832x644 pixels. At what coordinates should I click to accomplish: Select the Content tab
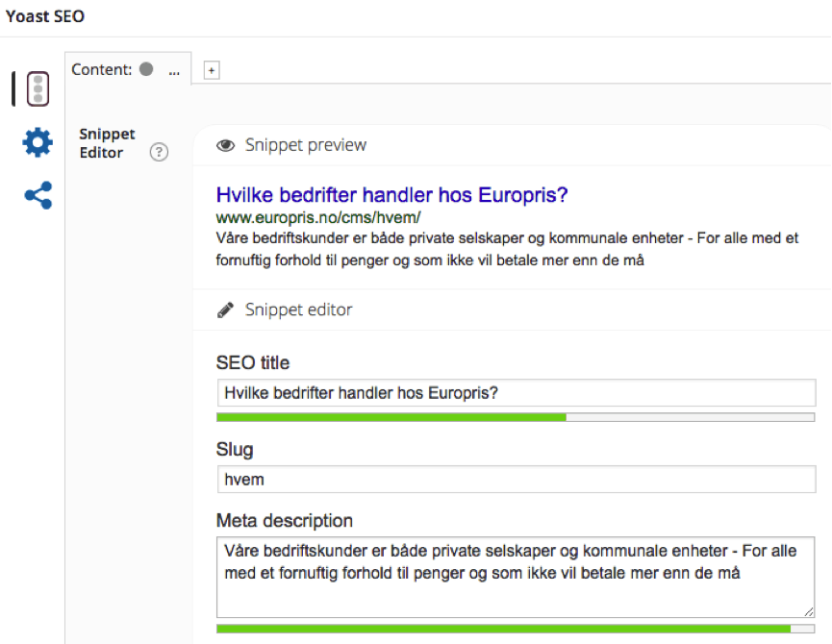[x=102, y=69]
